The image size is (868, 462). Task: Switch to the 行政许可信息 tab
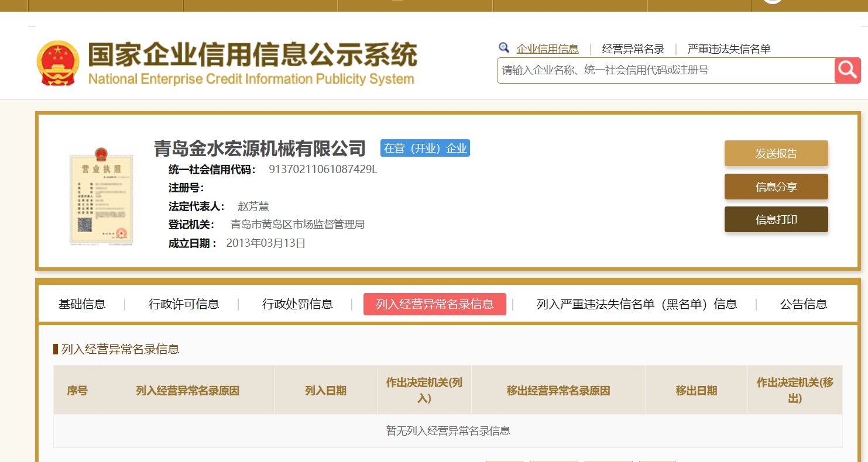click(x=184, y=304)
